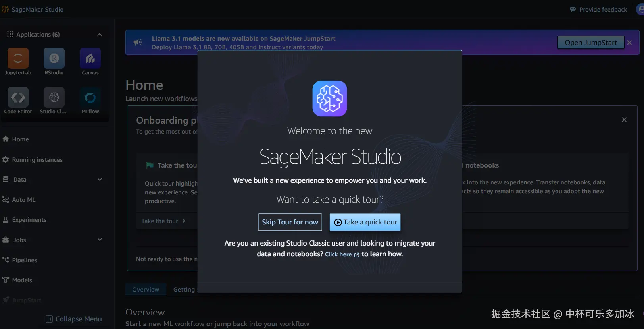The image size is (644, 329).
Task: Open the MLflow application
Action: (x=90, y=97)
